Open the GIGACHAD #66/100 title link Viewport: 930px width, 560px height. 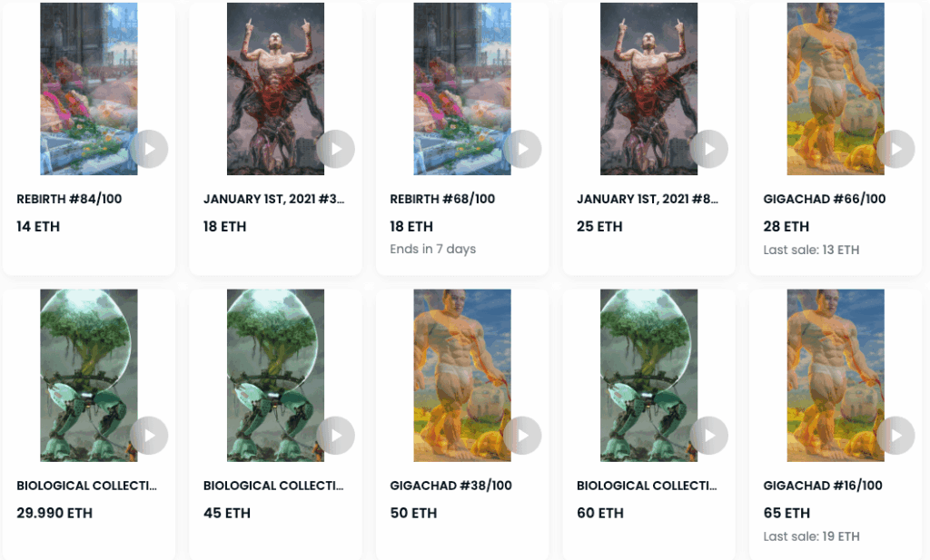[825, 199]
